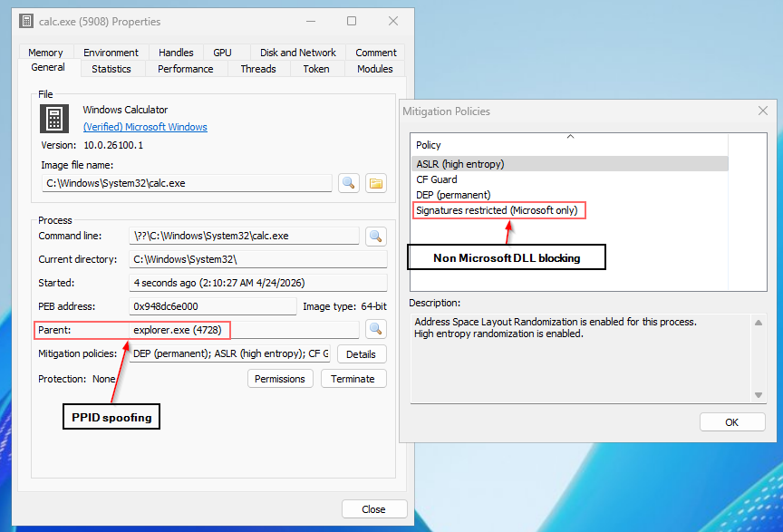Image resolution: width=783 pixels, height=532 pixels.
Task: Click the Permissions button
Action: pyautogui.click(x=280, y=379)
